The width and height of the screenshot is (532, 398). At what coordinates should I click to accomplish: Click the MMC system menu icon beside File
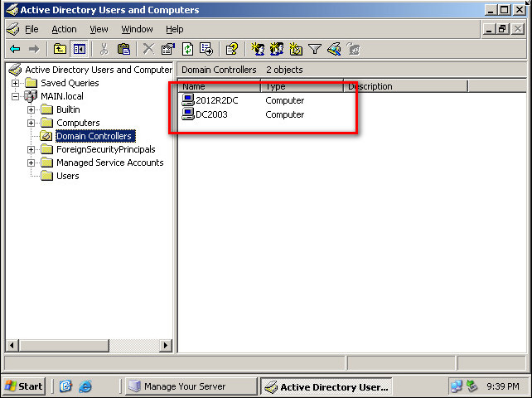point(13,30)
